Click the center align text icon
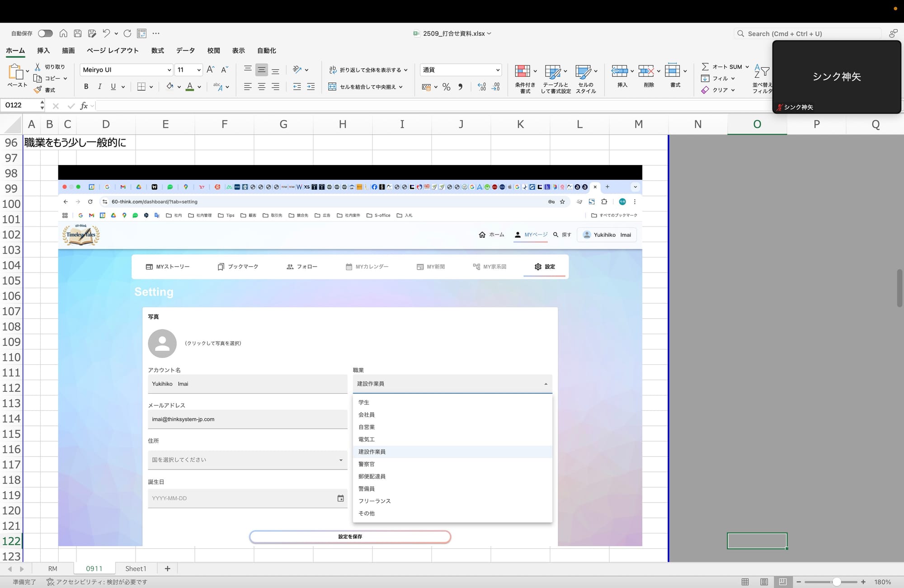 pyautogui.click(x=261, y=87)
